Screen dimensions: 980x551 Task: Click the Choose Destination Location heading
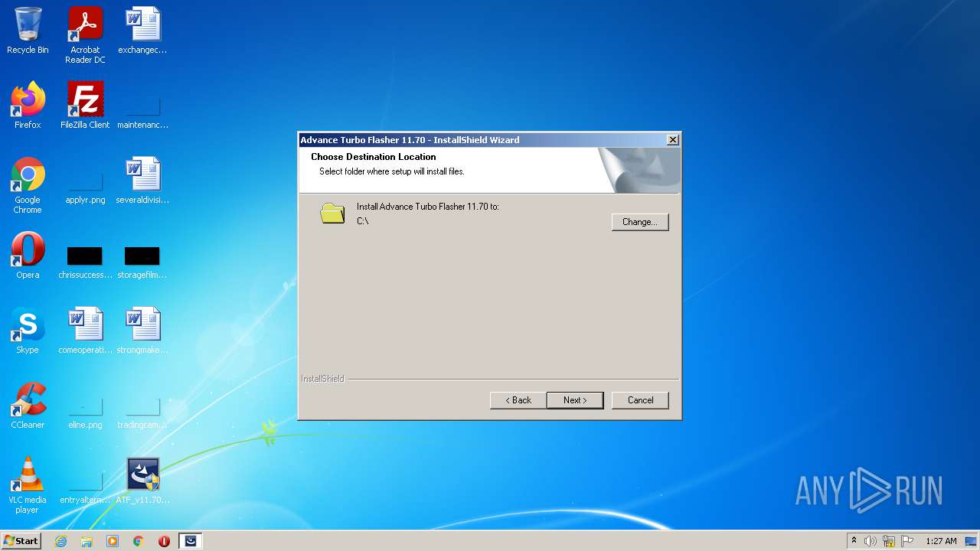click(x=374, y=157)
